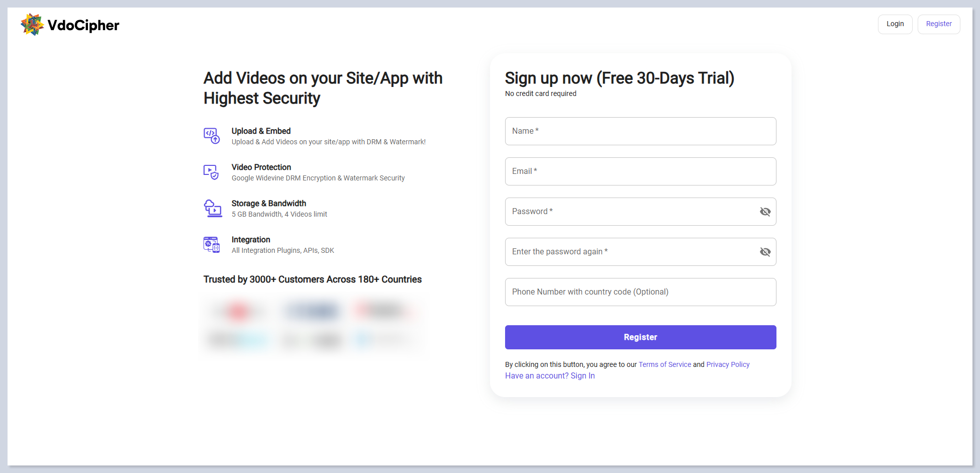Select the Phone Number optional field
980x473 pixels.
640,292
